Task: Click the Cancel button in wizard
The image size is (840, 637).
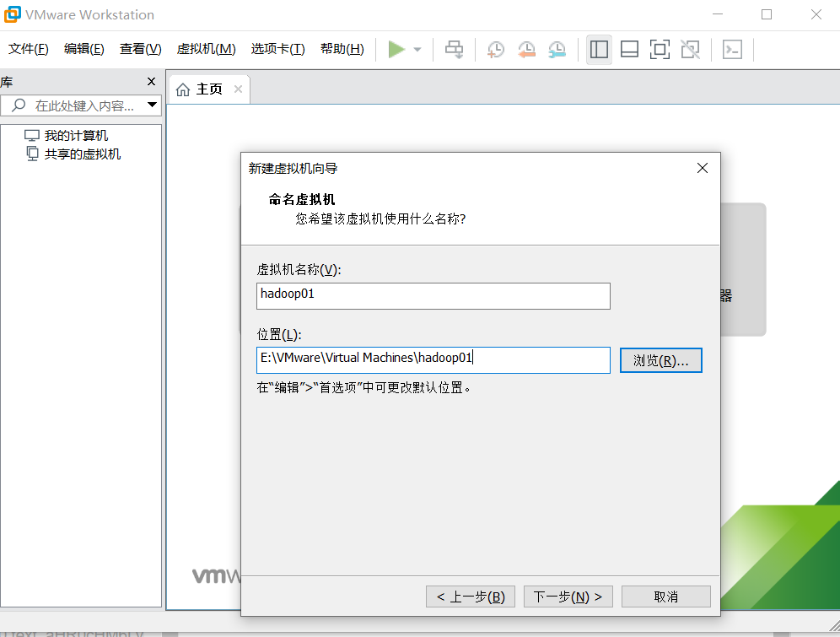Action: (x=666, y=597)
